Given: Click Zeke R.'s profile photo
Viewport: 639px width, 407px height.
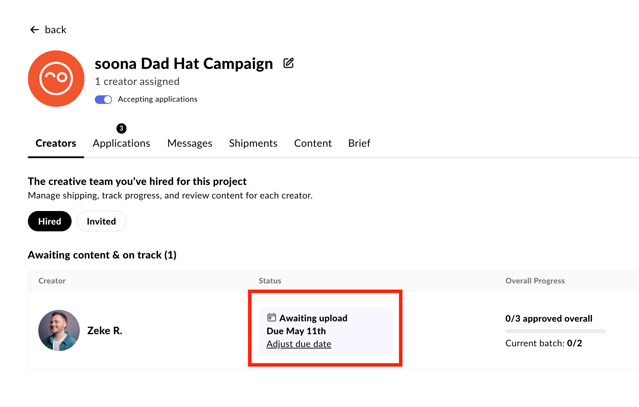Looking at the screenshot, I should 59,330.
